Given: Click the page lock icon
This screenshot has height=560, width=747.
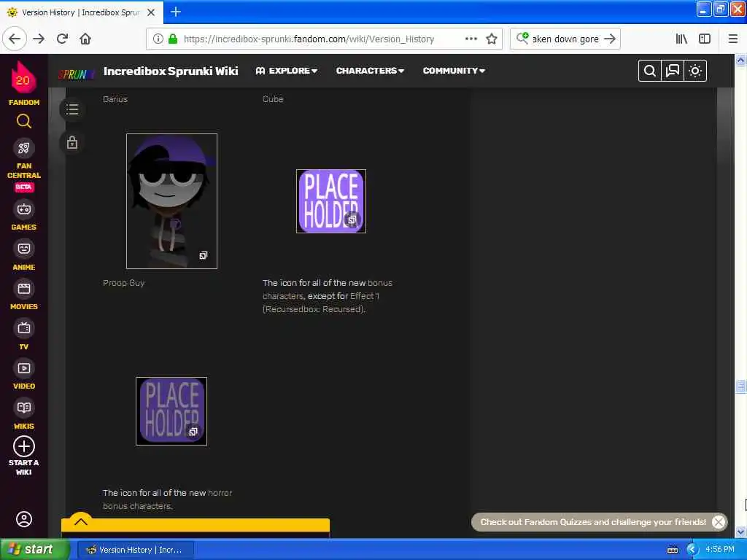Looking at the screenshot, I should 72,142.
